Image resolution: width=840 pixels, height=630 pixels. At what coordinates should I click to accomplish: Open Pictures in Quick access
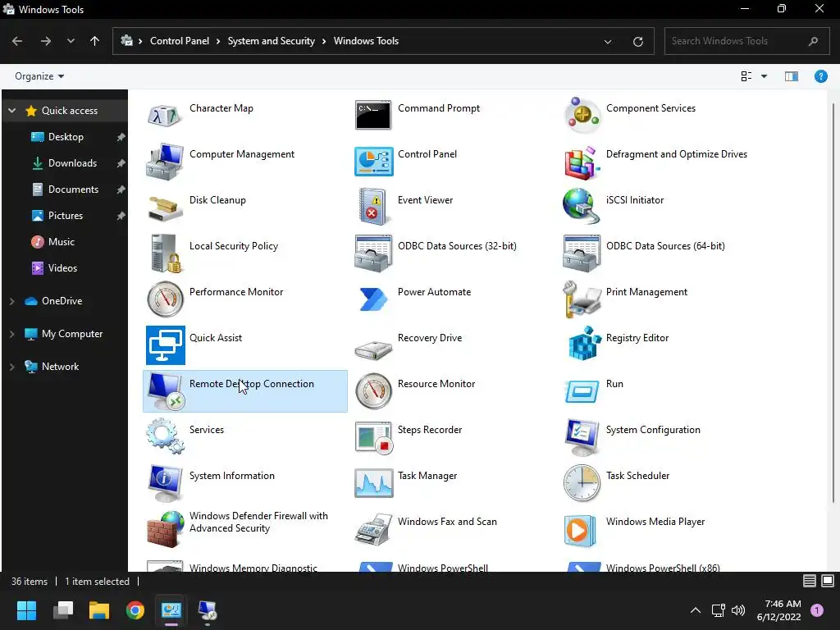66,216
